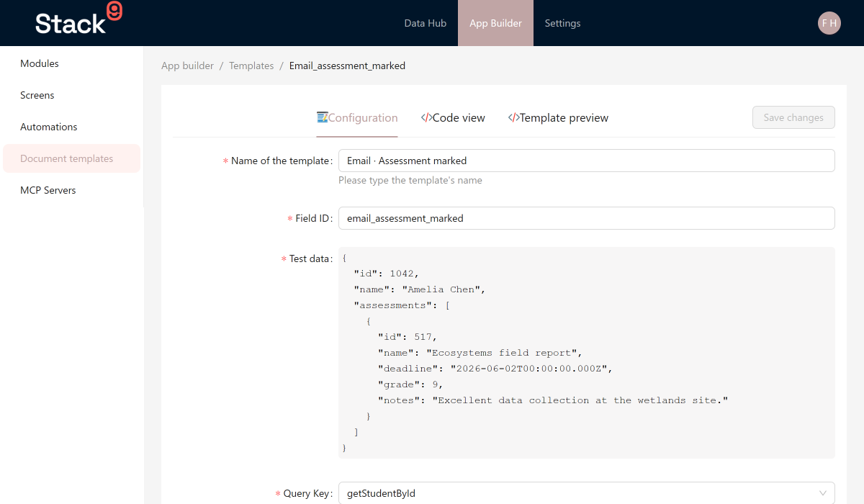The image size is (864, 504).
Task: Click the Test data label
Action: tap(310, 258)
